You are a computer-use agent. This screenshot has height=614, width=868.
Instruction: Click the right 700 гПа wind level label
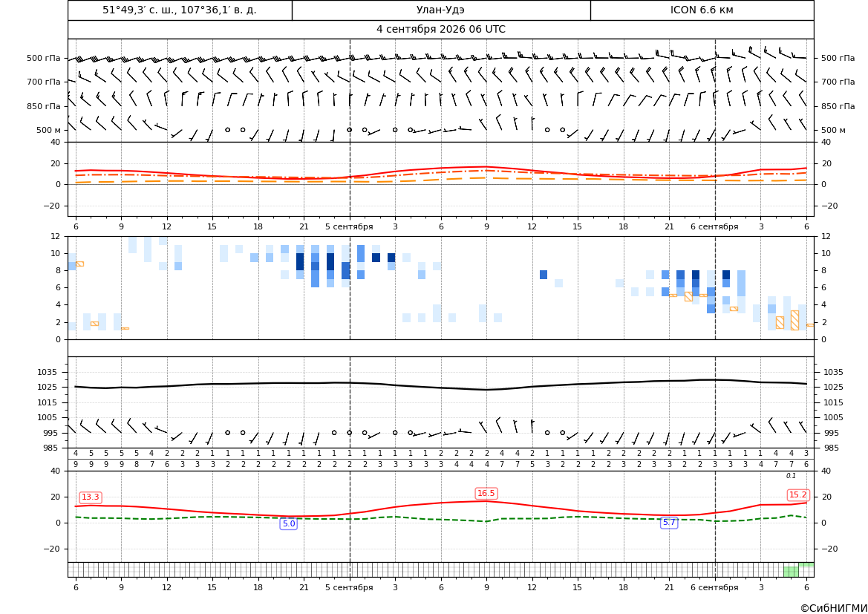[x=838, y=82]
